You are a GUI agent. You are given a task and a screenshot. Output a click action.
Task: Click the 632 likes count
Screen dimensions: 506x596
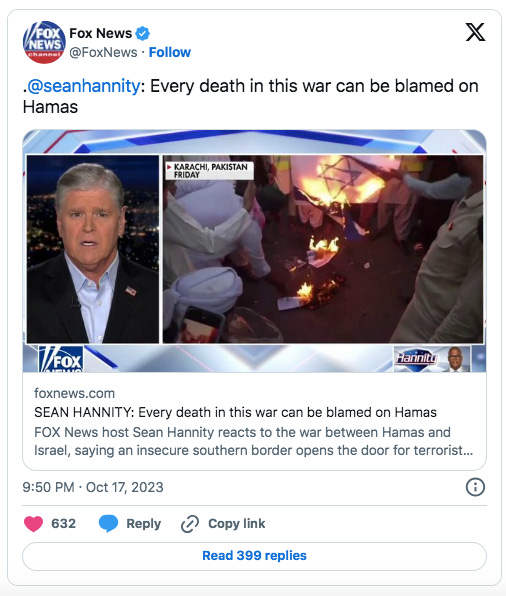[x=63, y=523]
